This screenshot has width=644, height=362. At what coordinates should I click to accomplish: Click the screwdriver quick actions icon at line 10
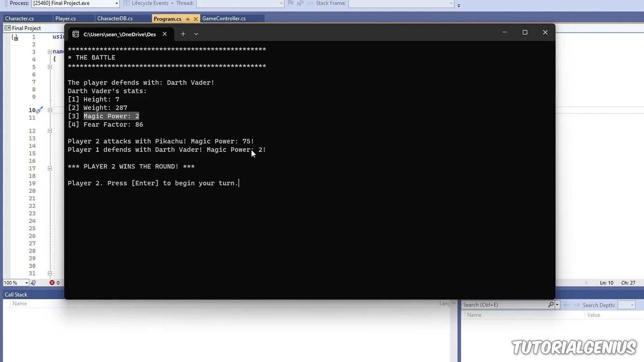click(40, 110)
